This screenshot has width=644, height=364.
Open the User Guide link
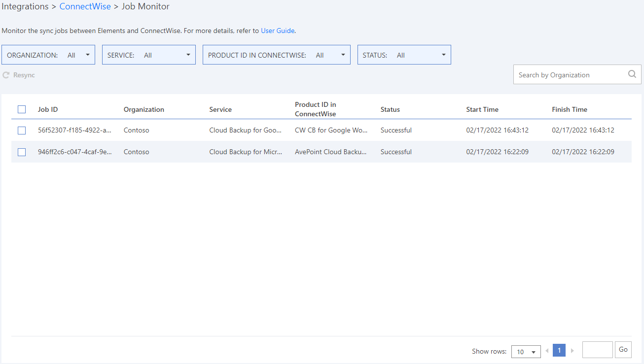point(277,31)
